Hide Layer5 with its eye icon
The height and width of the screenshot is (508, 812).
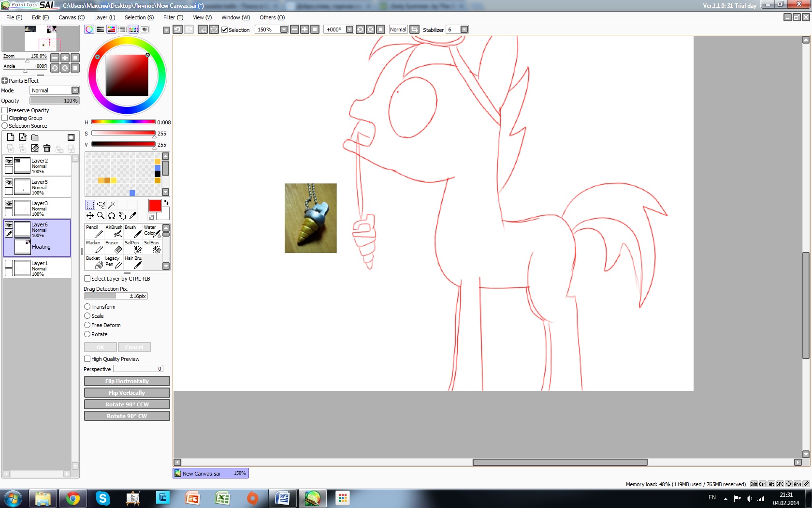[9, 182]
